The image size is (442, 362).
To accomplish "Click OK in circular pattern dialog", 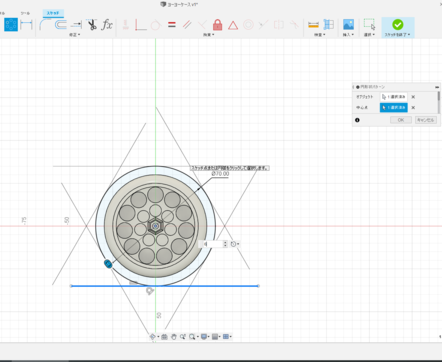I will [401, 120].
